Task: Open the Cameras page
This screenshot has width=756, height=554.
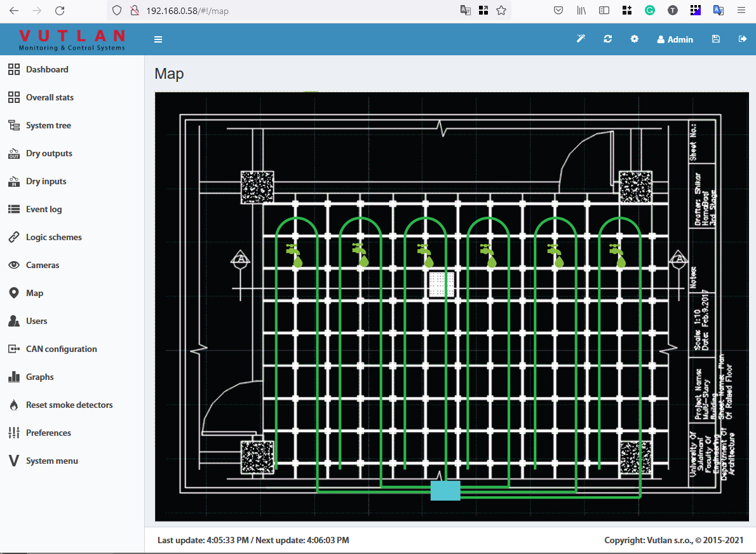Action: click(43, 265)
